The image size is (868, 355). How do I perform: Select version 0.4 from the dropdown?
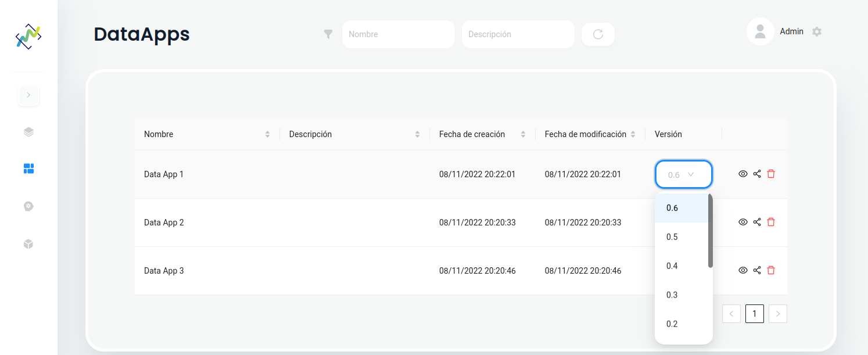[682, 266]
